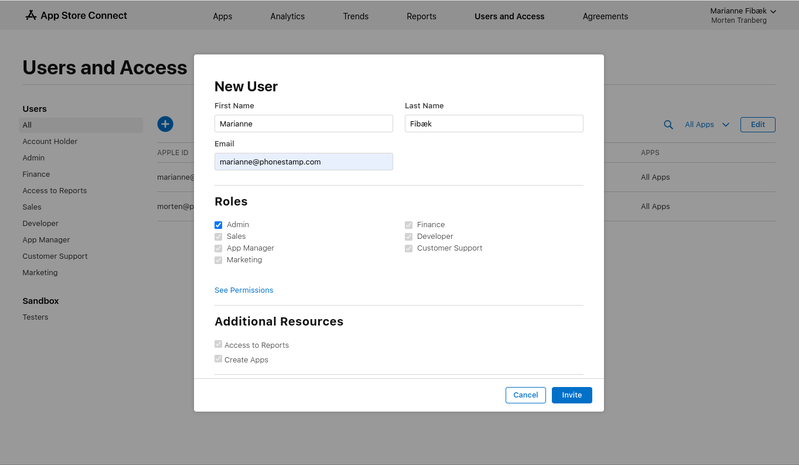Screen dimensions: 799x465
Task: Go to the Trends tab
Action: click(355, 16)
